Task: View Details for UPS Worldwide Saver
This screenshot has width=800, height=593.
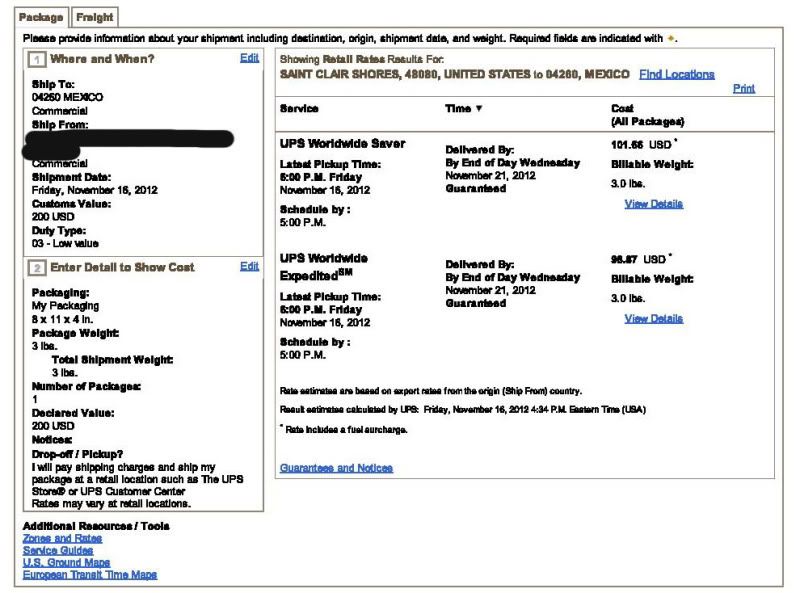Action: [654, 204]
